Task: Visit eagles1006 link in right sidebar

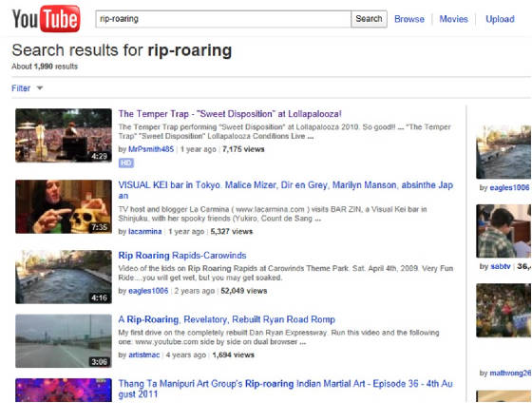Action: point(509,187)
